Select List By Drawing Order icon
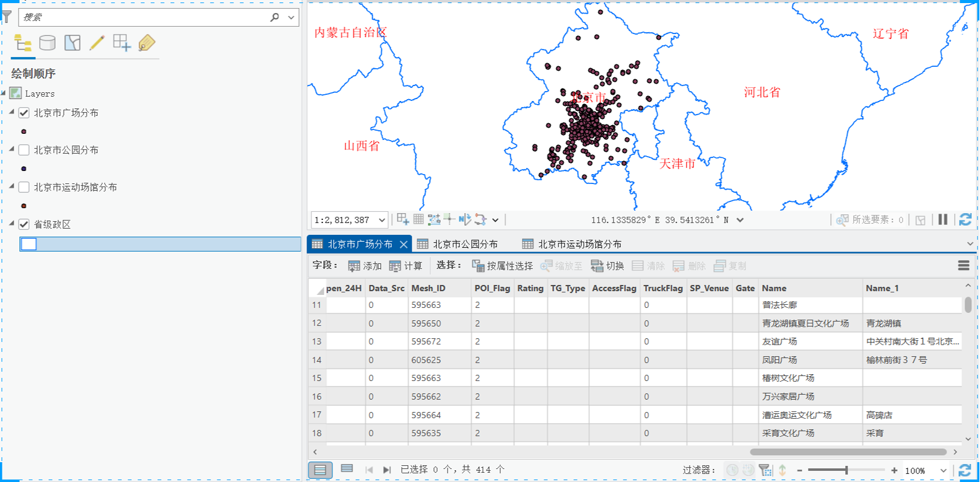Image resolution: width=980 pixels, height=482 pixels. (x=23, y=43)
